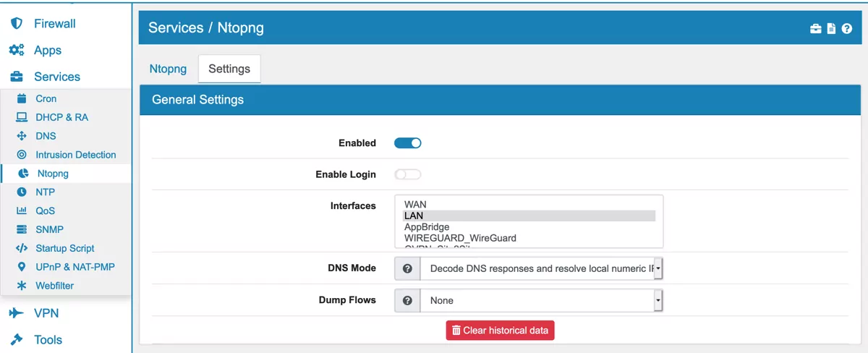Click the DNS Mode help icon

[407, 268]
